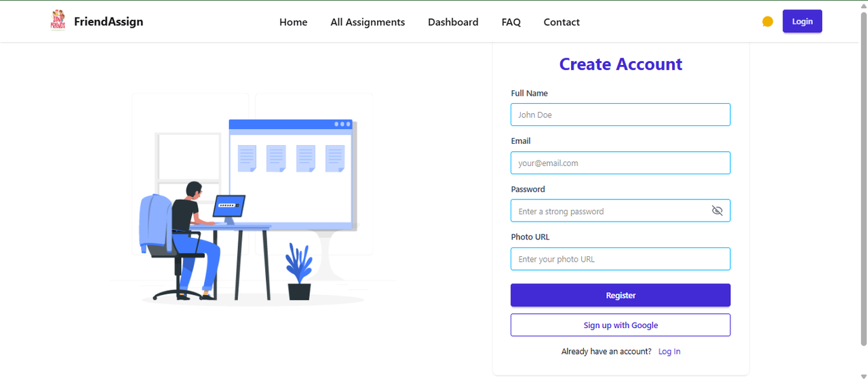Open the Dashboard nav link
Screen dimensions: 868x381
click(x=453, y=22)
